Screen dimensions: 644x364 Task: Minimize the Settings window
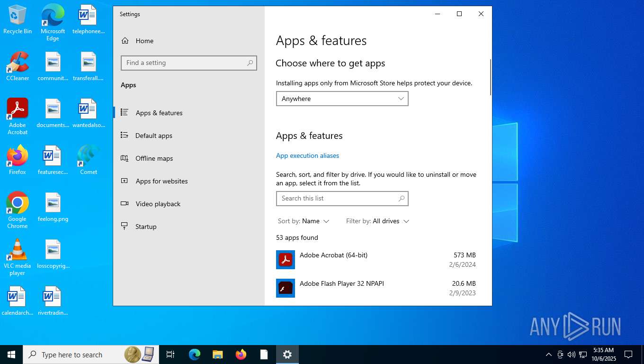click(x=437, y=14)
